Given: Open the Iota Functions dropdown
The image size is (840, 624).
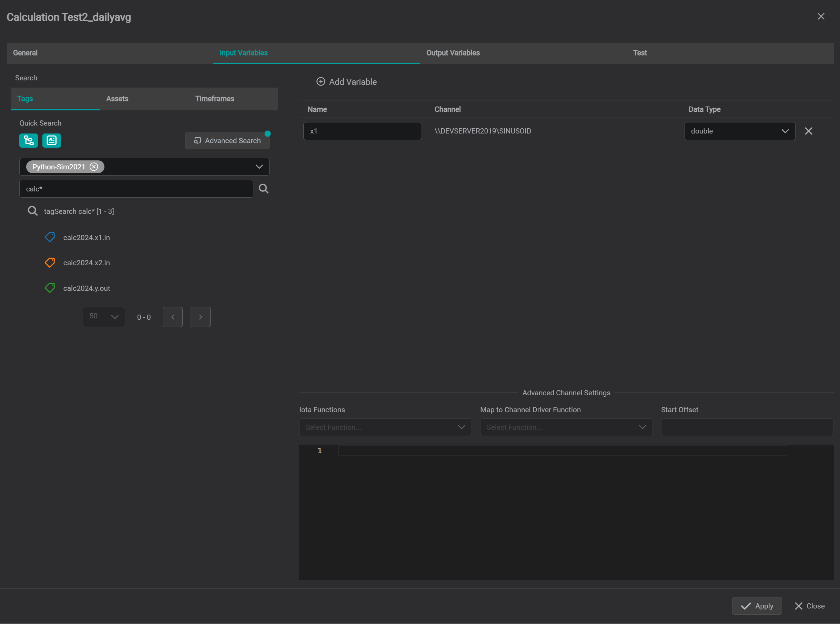Looking at the screenshot, I should point(385,427).
